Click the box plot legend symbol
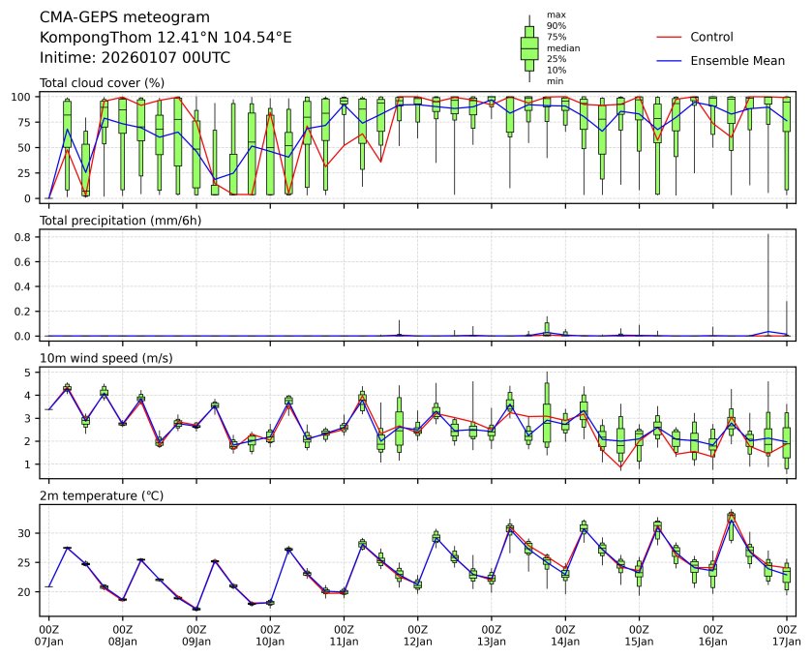812x658 pixels. tap(528, 47)
